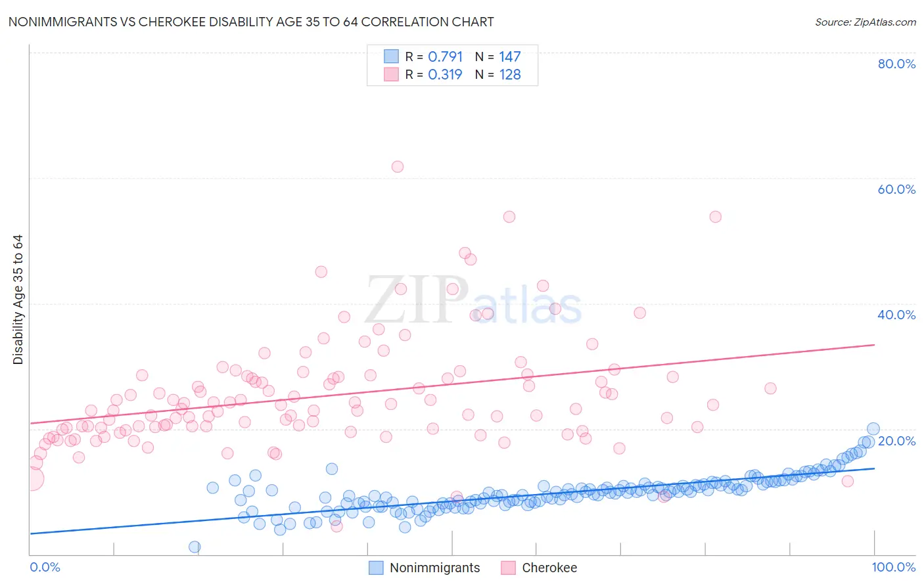Click the 100.0% x-axis label
The height and width of the screenshot is (586, 924).
coord(894,567)
